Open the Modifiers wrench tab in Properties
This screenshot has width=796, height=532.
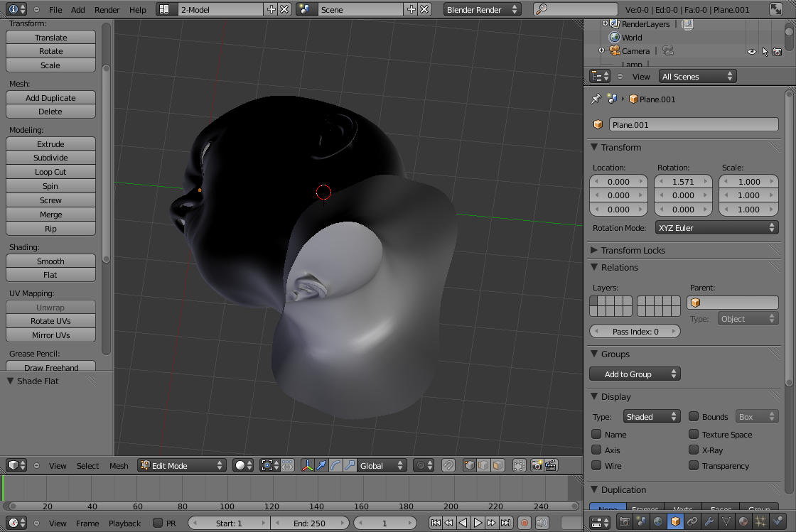[x=709, y=522]
